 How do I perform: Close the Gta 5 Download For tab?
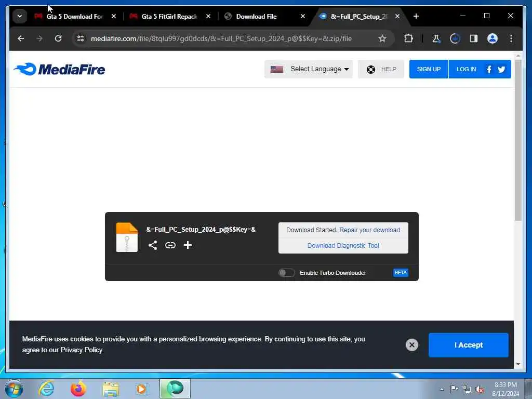[x=114, y=16]
